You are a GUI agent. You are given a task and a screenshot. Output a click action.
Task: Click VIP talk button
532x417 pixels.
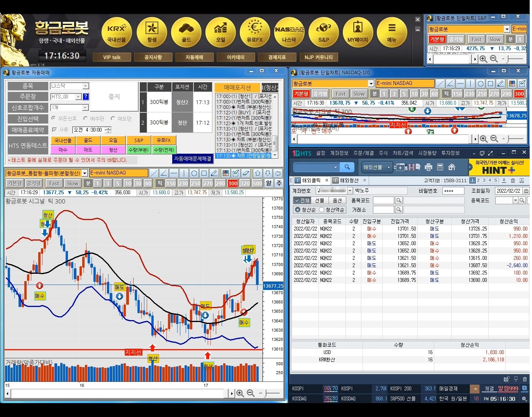pos(112,57)
